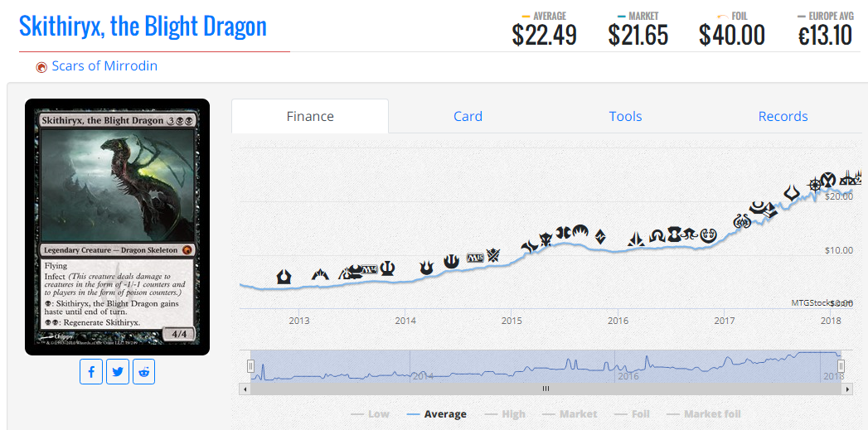Image resolution: width=868 pixels, height=430 pixels.
Task: Click the $22.49 average price
Action: (x=544, y=36)
